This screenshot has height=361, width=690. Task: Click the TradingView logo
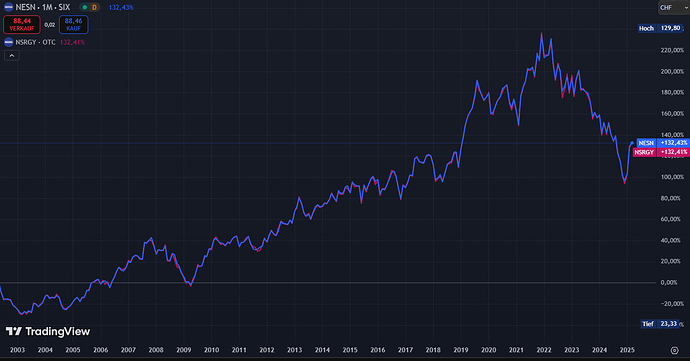[48, 331]
